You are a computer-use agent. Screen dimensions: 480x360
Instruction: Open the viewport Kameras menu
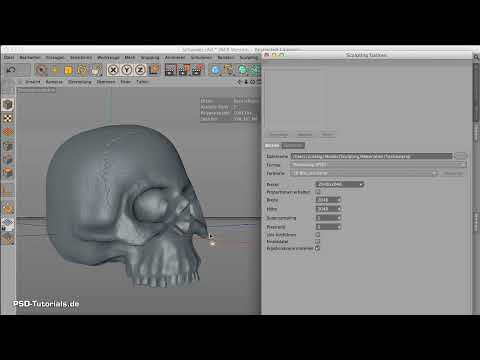(x=54, y=82)
